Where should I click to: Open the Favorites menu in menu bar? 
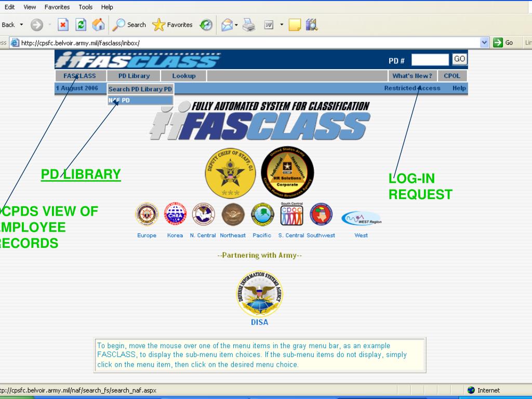[57, 7]
